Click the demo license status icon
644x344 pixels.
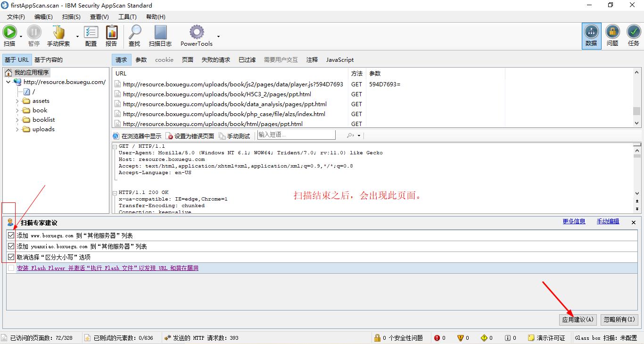531,338
